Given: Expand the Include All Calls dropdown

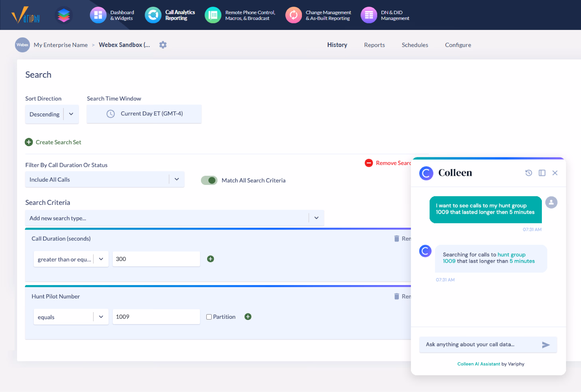Looking at the screenshot, I should [x=105, y=179].
